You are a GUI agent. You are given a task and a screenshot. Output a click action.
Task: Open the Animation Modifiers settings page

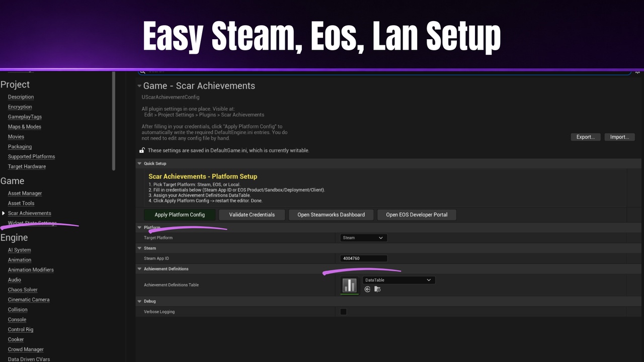[31, 270]
